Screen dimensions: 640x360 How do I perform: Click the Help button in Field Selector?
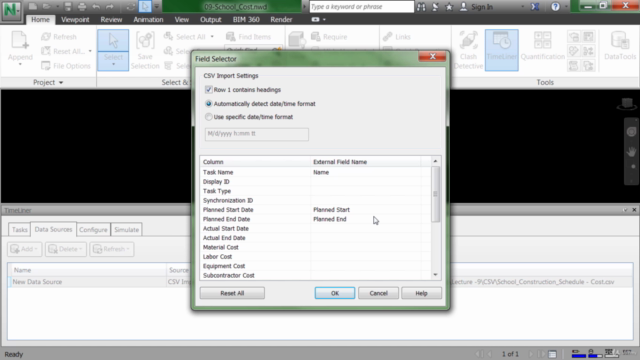tap(421, 293)
